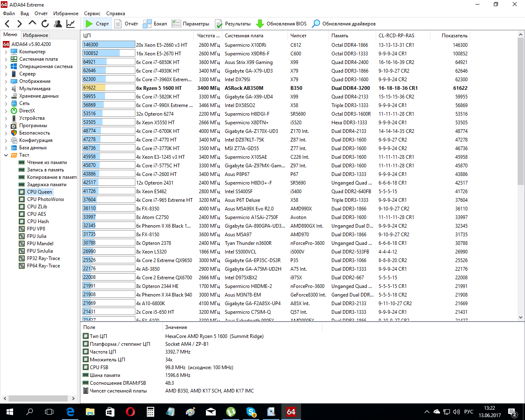The image size is (525, 420).
Task: Open the Копирование в памяти benchmark
Action: pos(48,177)
